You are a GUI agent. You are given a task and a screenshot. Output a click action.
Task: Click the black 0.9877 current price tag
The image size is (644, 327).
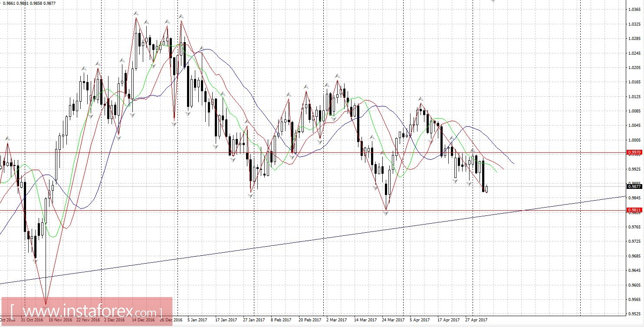634,187
